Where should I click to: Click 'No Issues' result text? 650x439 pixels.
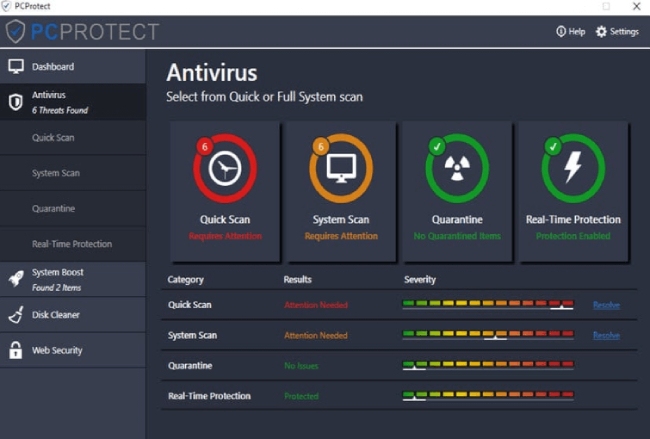click(x=301, y=366)
